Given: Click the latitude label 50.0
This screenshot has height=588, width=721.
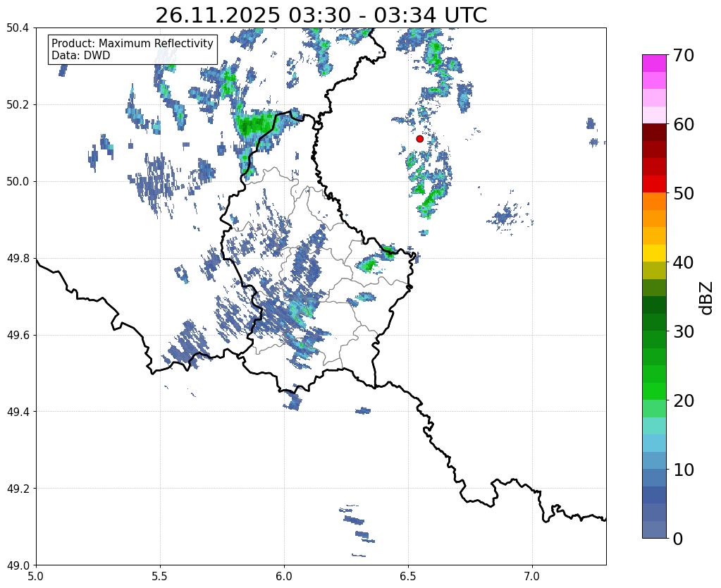Looking at the screenshot, I should click(x=18, y=182).
